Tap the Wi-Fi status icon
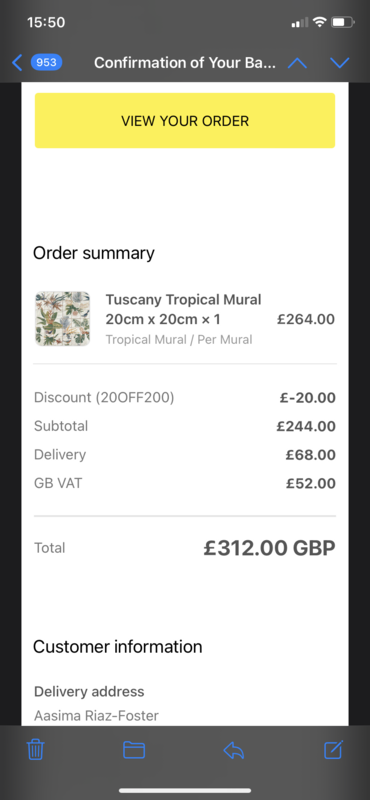This screenshot has height=800, width=370. [319, 22]
